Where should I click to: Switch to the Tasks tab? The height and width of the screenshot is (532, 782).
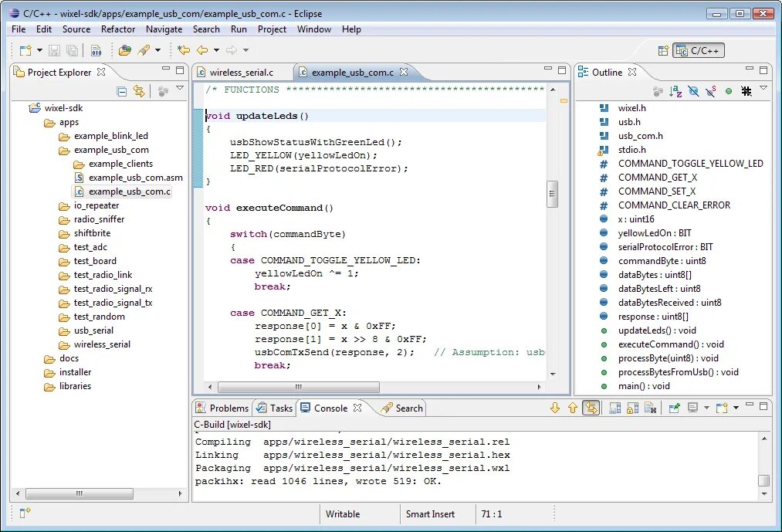point(274,408)
